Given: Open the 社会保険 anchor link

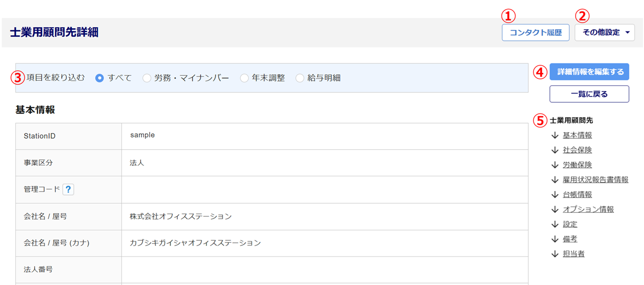Looking at the screenshot, I should click(577, 150).
